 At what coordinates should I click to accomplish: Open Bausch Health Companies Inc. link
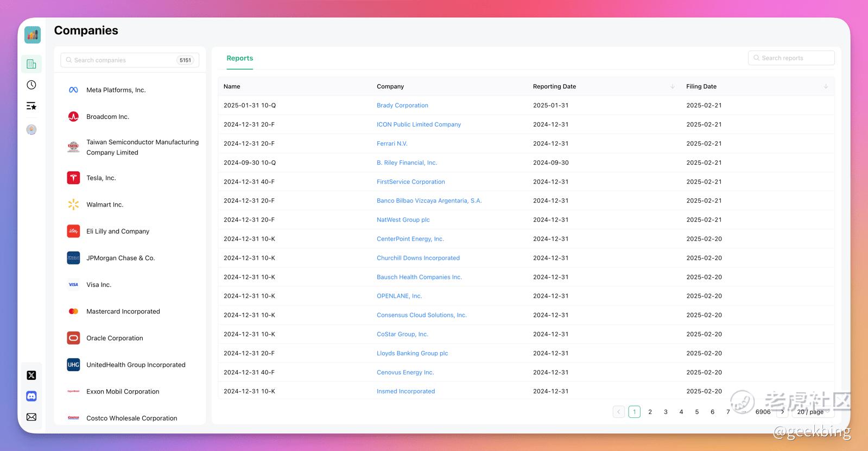click(419, 277)
